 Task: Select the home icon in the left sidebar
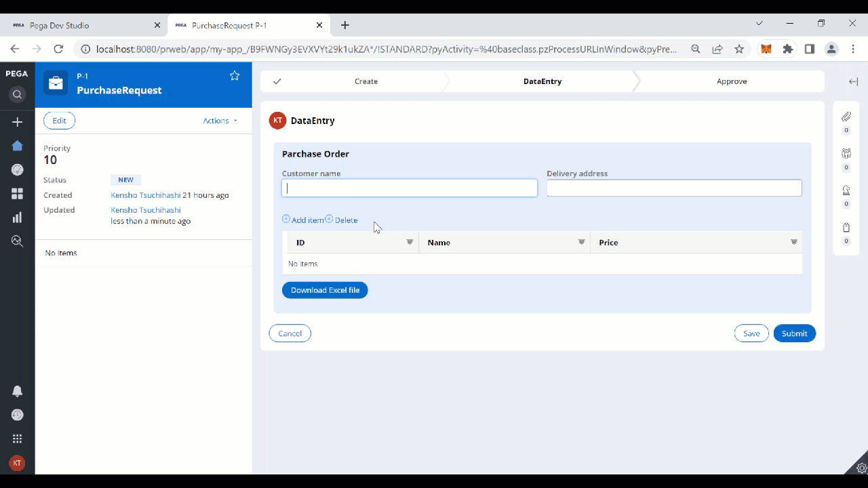[17, 146]
